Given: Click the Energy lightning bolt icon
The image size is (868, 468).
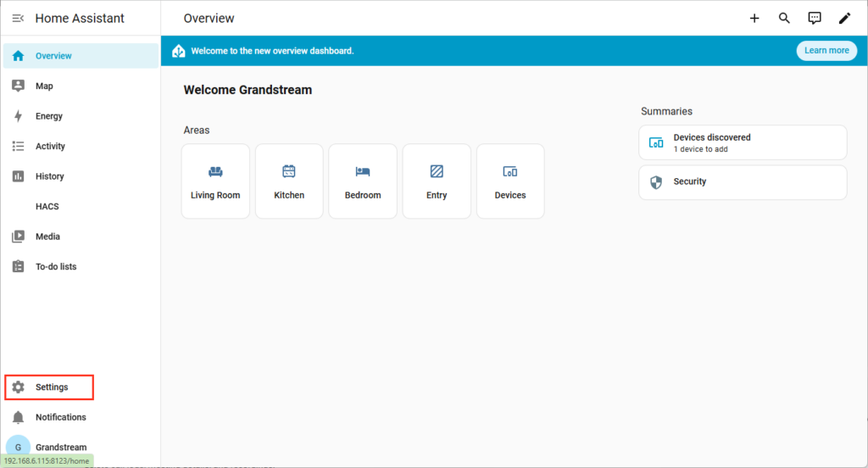Looking at the screenshot, I should tap(19, 116).
